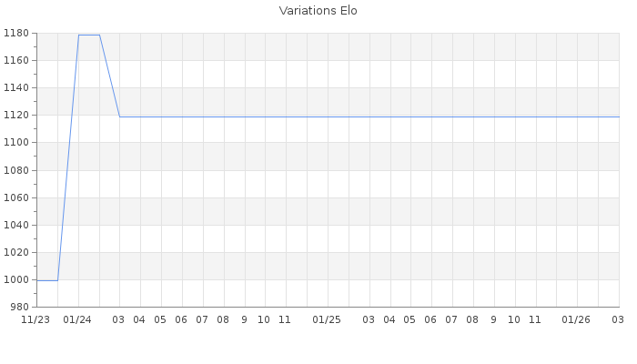
Task: Click the "Variations Elo" chart title
Action: pos(318,11)
